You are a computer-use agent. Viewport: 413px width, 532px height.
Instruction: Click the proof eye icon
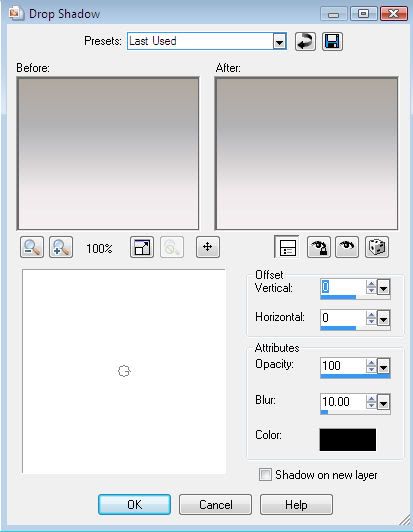[x=347, y=247]
